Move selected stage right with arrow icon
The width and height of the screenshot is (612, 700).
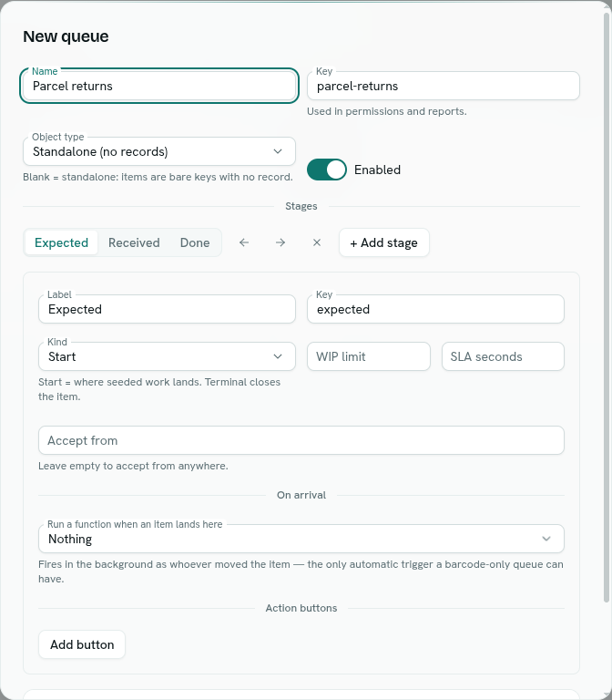pyautogui.click(x=280, y=242)
